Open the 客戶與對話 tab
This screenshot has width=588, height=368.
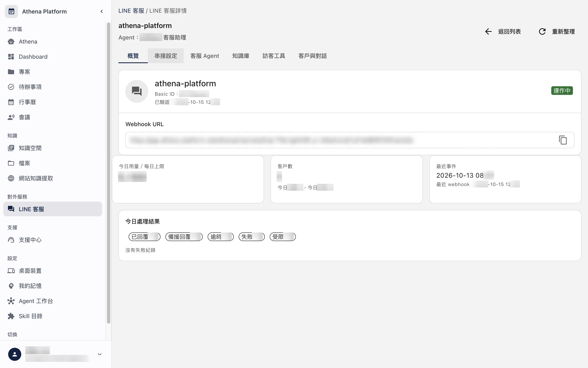tap(312, 56)
